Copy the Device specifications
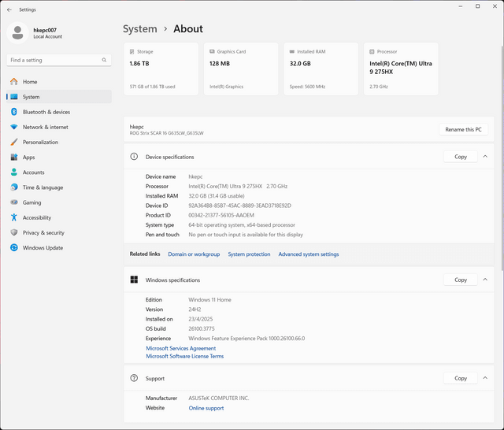The height and width of the screenshot is (430, 504). [x=461, y=157]
